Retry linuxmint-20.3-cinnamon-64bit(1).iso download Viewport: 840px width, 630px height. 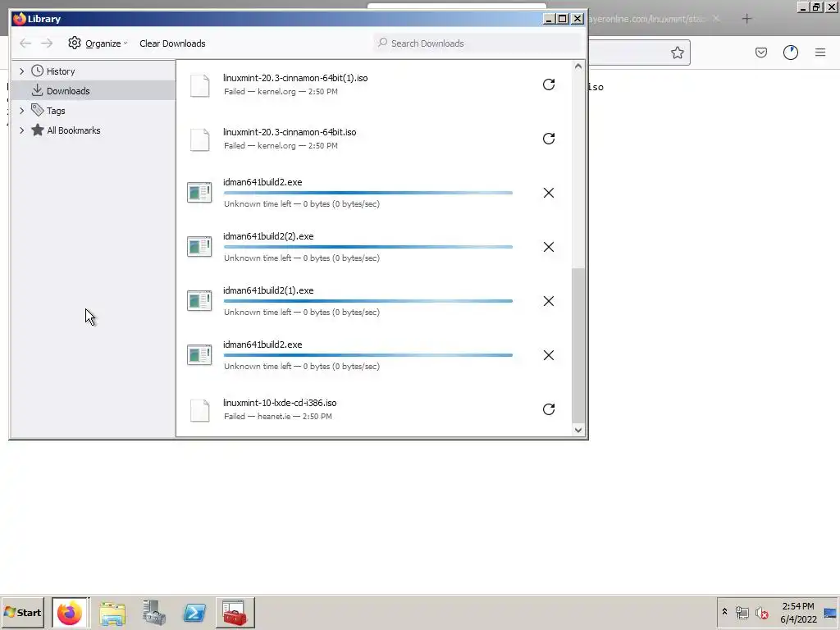point(549,84)
